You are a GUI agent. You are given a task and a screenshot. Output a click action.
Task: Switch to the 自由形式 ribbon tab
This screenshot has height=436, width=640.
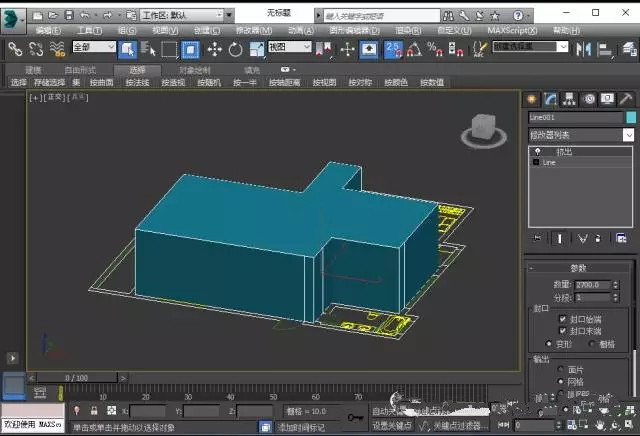coord(80,70)
